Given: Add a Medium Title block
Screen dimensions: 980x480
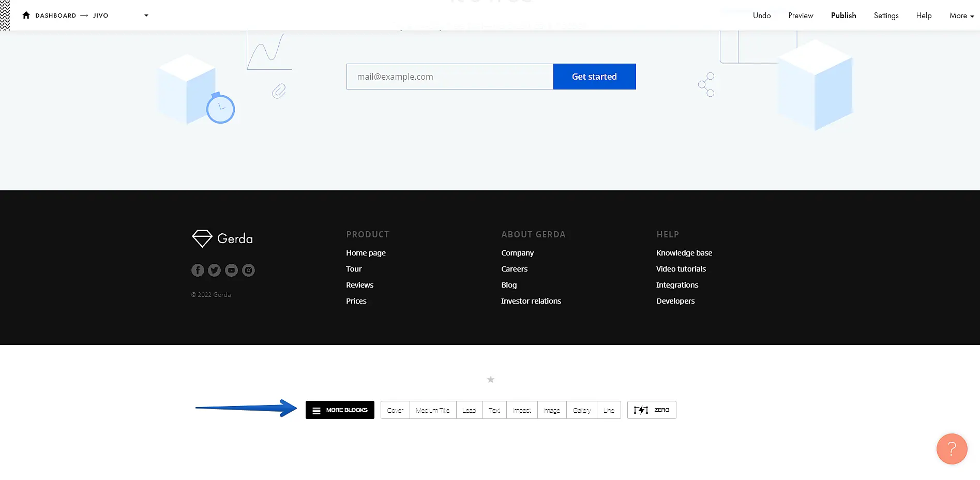Looking at the screenshot, I should (x=433, y=410).
